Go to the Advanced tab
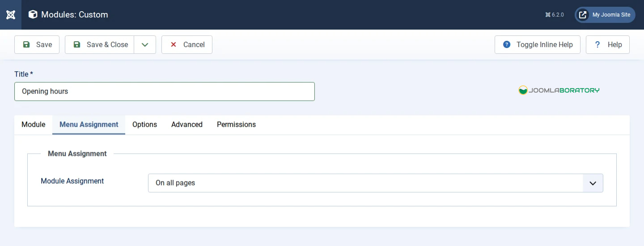This screenshot has width=644, height=246. click(x=187, y=125)
